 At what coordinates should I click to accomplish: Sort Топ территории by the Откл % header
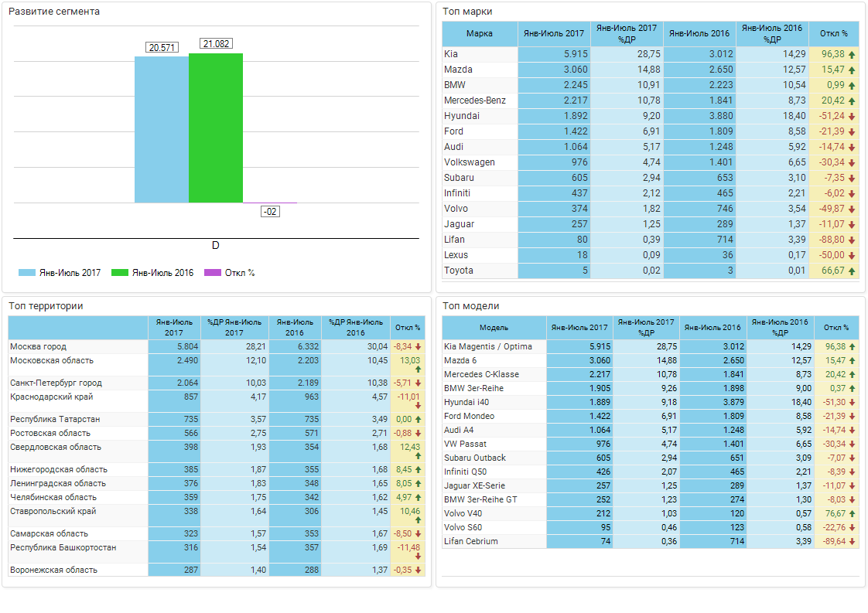pos(408,328)
